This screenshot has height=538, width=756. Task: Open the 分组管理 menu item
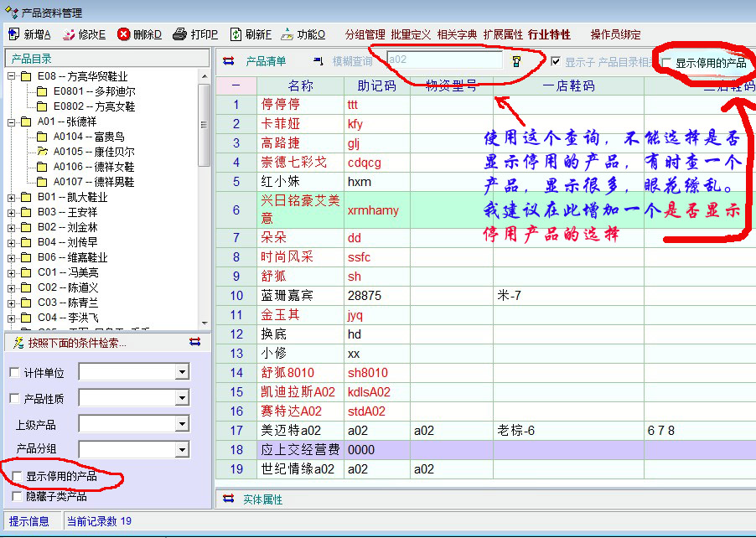coord(365,34)
